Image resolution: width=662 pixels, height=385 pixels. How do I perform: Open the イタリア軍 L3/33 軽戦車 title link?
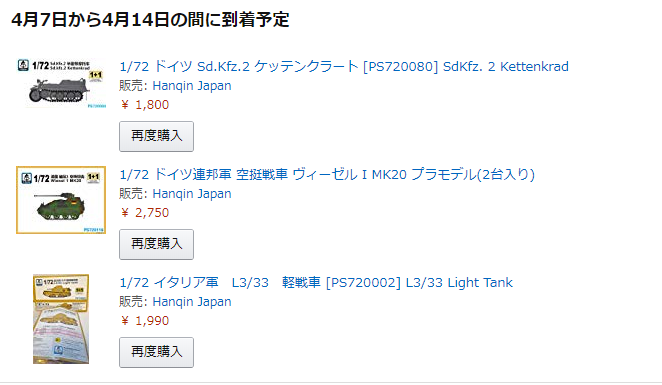click(316, 283)
